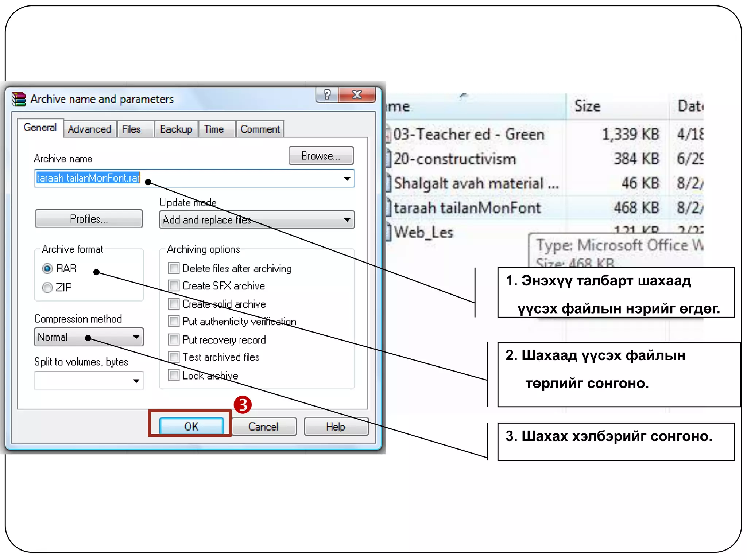Image resolution: width=747 pixels, height=560 pixels.
Task: Click the Browse... button
Action: pyautogui.click(x=321, y=156)
